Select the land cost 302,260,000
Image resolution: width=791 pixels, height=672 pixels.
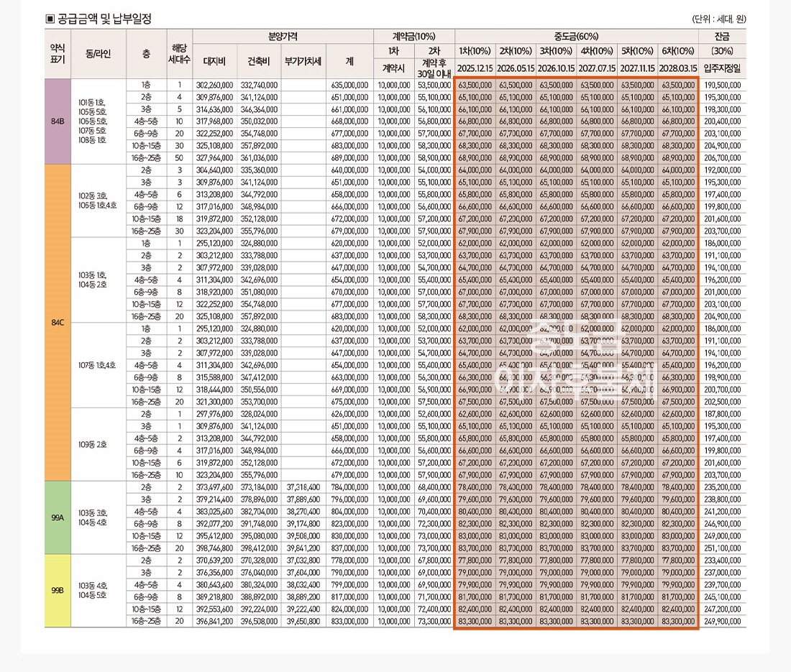(x=214, y=86)
